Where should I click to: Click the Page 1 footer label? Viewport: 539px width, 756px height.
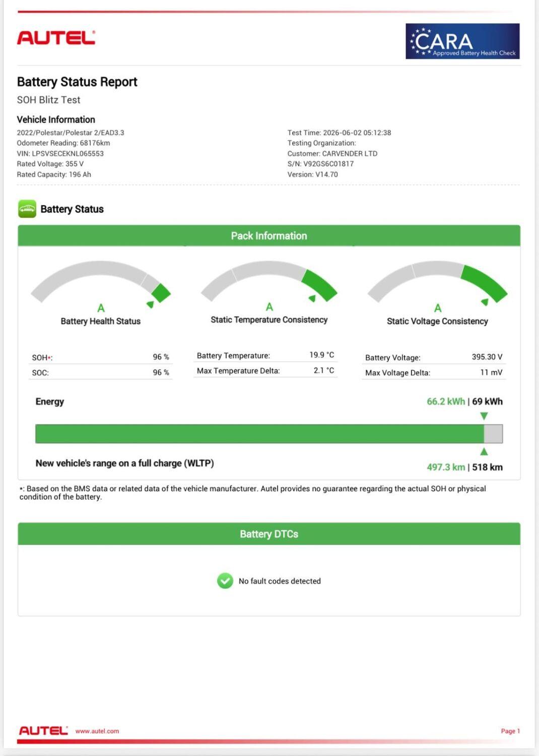pyautogui.click(x=510, y=731)
